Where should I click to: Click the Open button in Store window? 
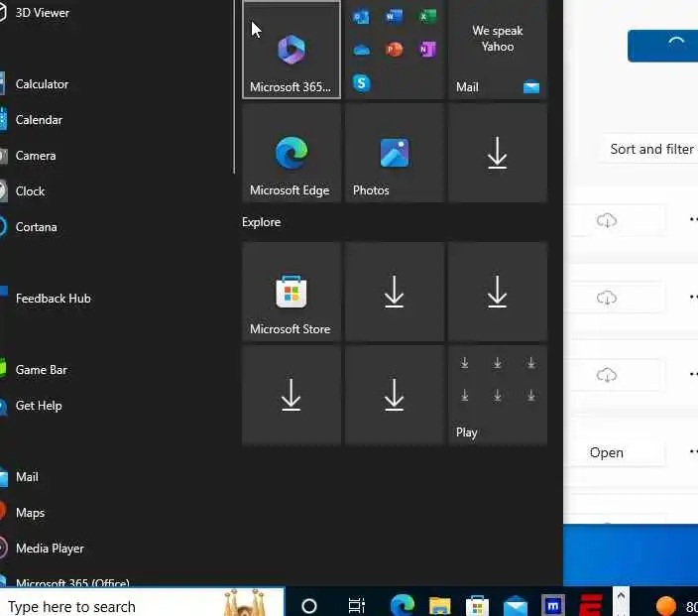(x=607, y=452)
